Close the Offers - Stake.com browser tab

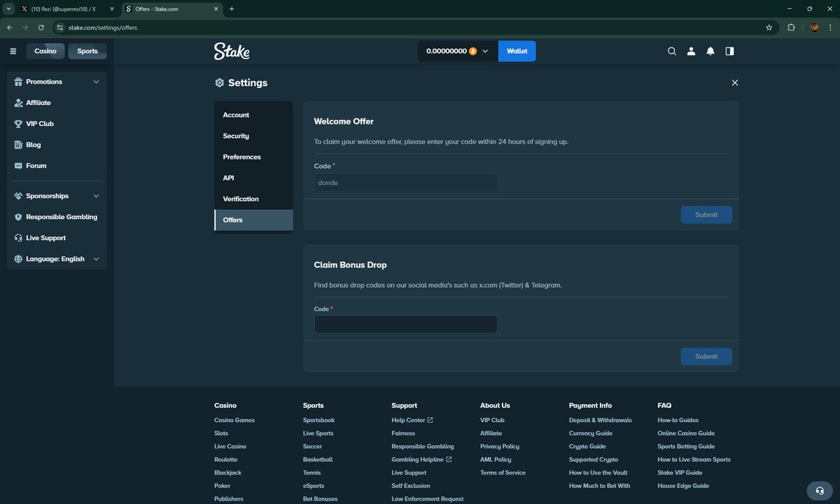(215, 9)
